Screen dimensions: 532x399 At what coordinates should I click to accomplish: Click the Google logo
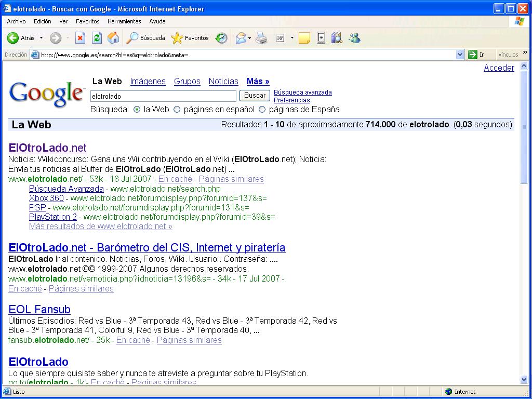coord(47,94)
